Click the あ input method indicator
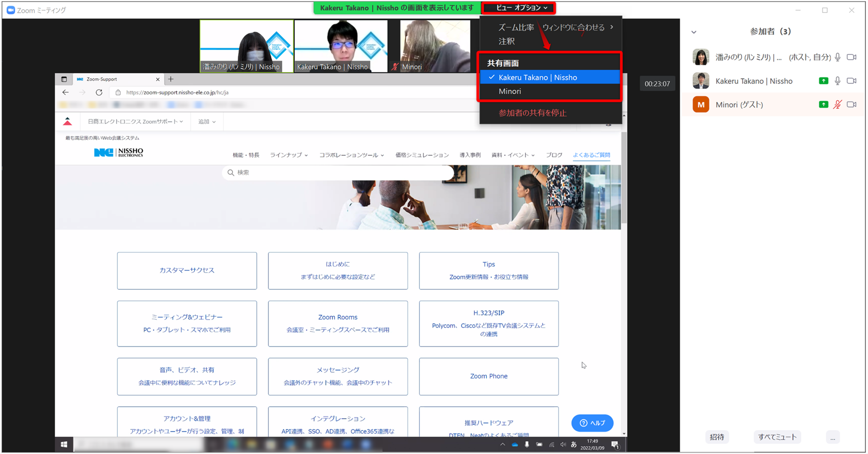The width and height of the screenshot is (868, 454). (574, 445)
